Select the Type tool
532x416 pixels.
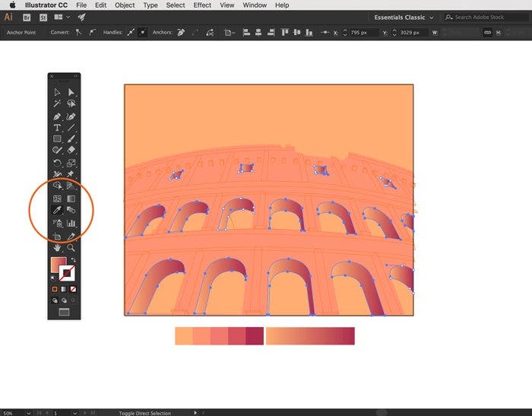click(57, 128)
